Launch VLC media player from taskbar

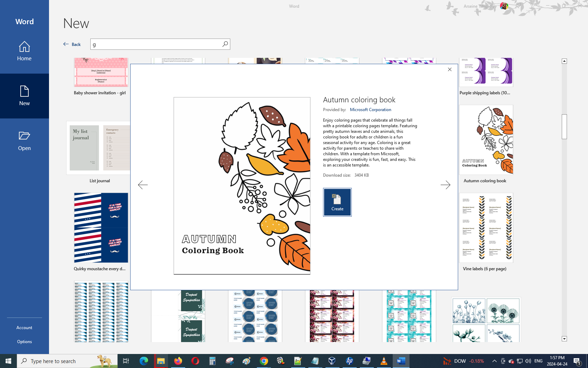pyautogui.click(x=384, y=361)
